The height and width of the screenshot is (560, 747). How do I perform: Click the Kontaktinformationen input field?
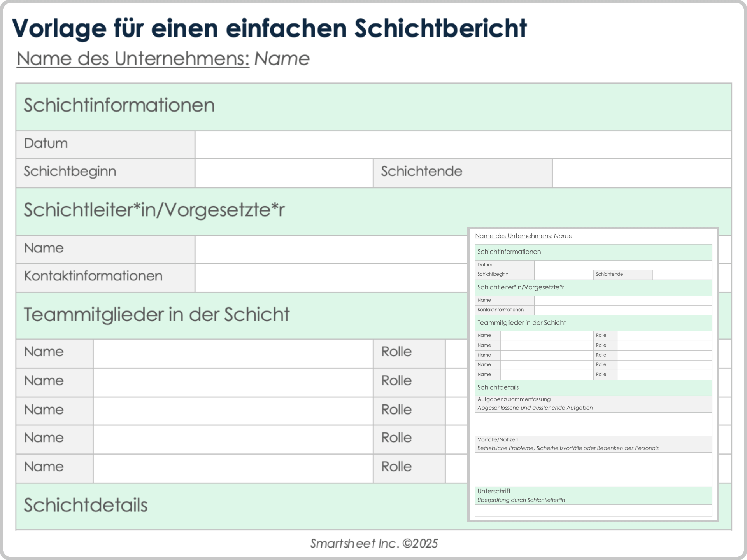tap(331, 278)
